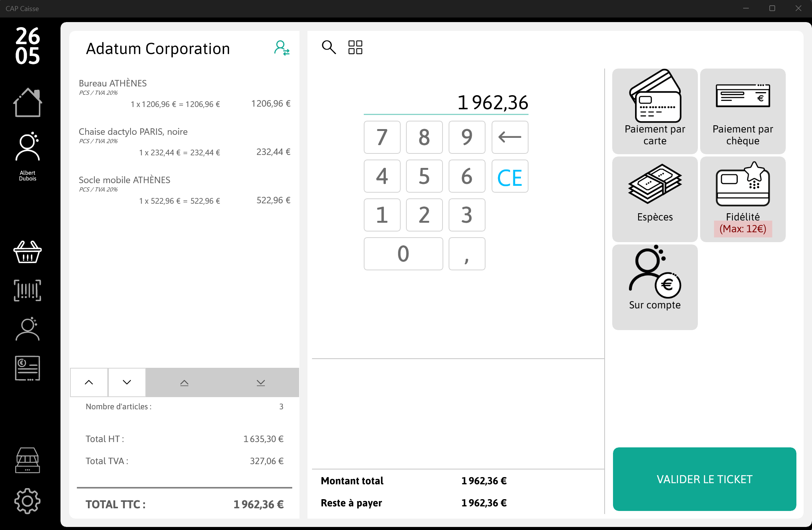
Task: Tap keypad digit 9
Action: coord(467,137)
